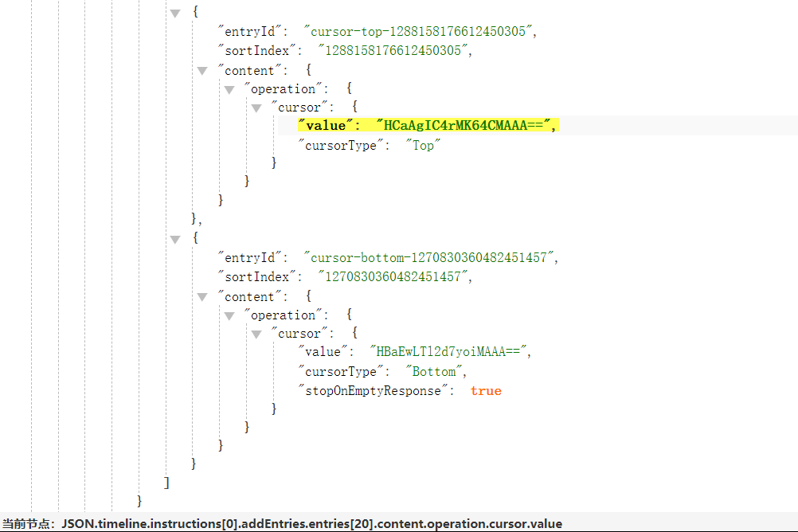The width and height of the screenshot is (798, 532).
Task: Select the string HBaEwLTl2d7yoiMAAA==
Action: (x=448, y=352)
